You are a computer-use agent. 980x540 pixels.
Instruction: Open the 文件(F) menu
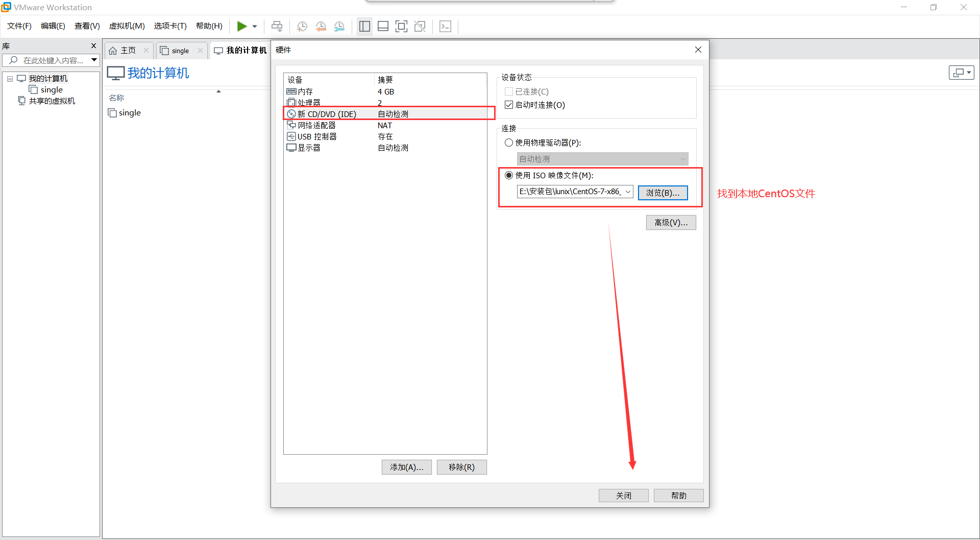(x=19, y=26)
